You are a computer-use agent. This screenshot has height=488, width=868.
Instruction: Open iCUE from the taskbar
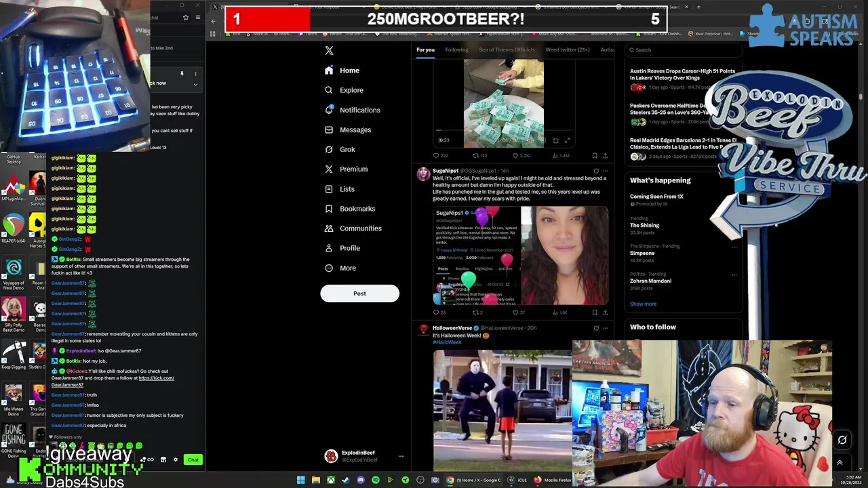click(517, 480)
